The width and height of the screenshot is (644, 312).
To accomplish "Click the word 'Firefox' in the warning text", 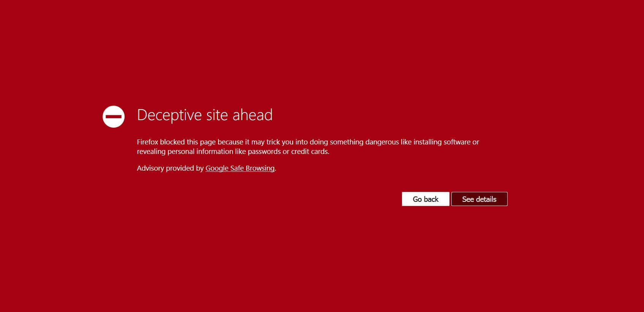I will [148, 142].
